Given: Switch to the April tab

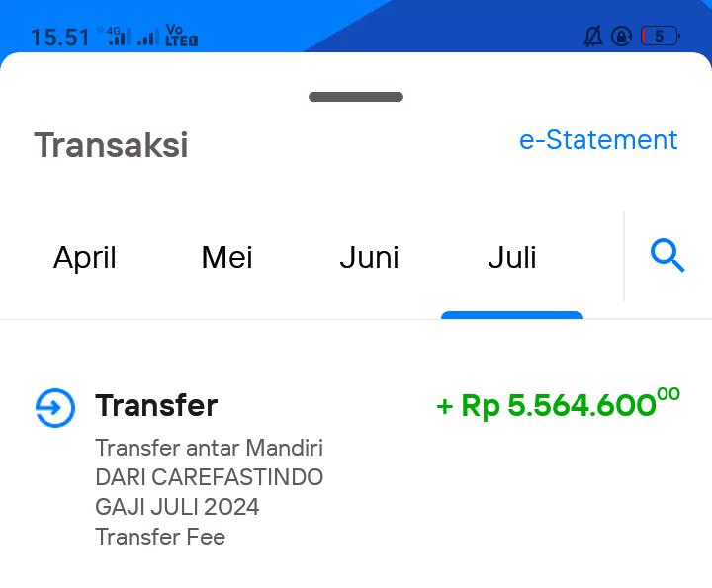Looking at the screenshot, I should (x=85, y=257).
